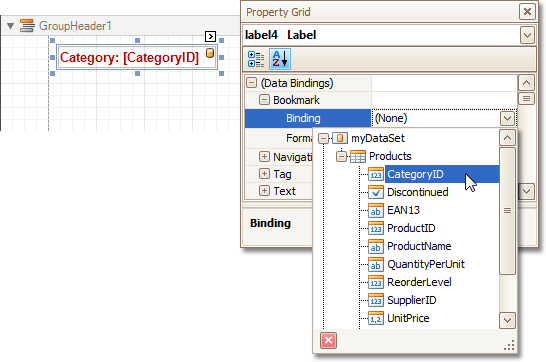Collapse the (Data Bindings) node
The width and height of the screenshot is (546, 362).
(251, 83)
